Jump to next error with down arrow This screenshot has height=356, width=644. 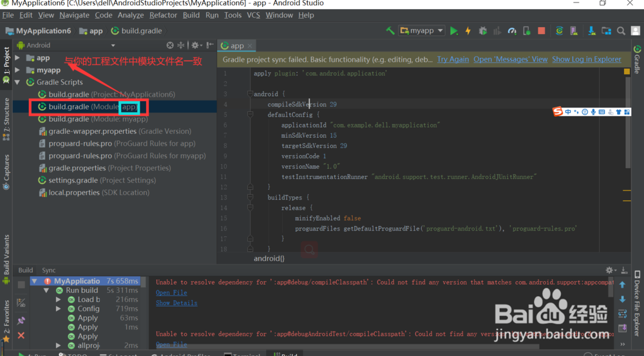(622, 299)
